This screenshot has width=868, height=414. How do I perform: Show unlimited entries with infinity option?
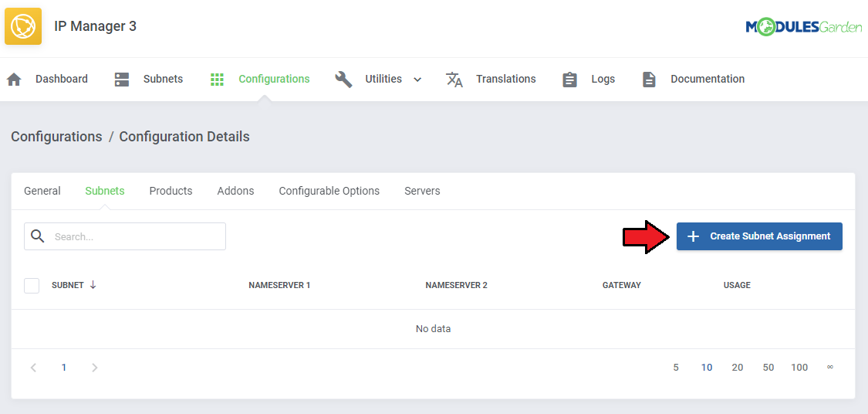tap(829, 367)
